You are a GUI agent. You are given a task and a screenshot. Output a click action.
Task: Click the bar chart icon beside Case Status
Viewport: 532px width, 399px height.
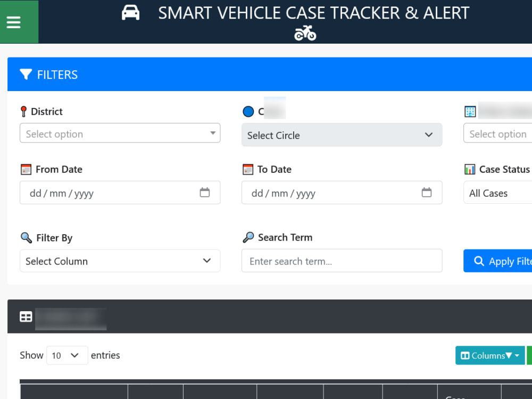pyautogui.click(x=470, y=169)
